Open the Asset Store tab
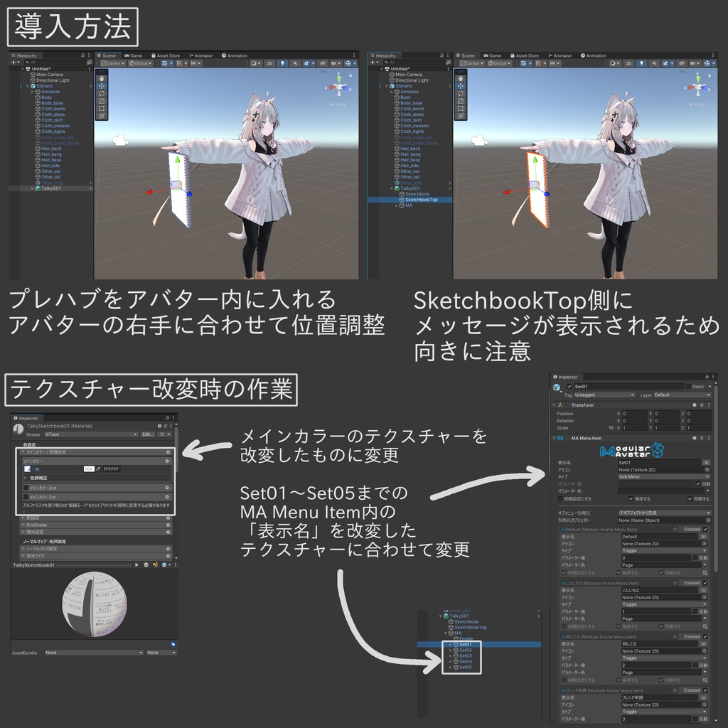Image resolution: width=728 pixels, height=728 pixels. click(x=167, y=55)
